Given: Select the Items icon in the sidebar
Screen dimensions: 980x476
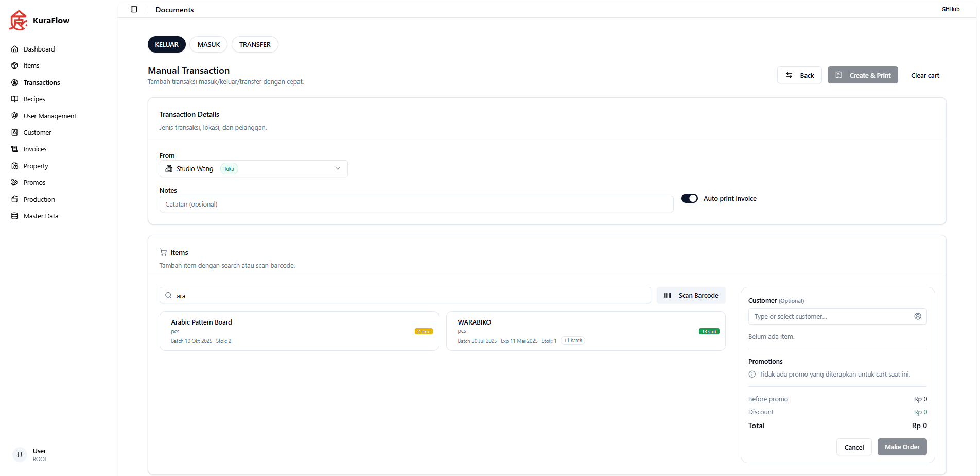Looking at the screenshot, I should coord(15,65).
